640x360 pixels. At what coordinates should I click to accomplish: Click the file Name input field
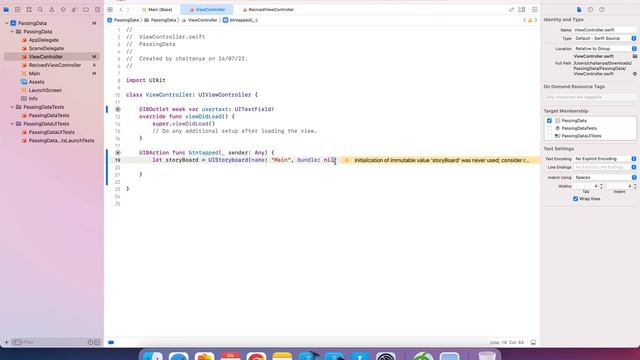tap(605, 30)
